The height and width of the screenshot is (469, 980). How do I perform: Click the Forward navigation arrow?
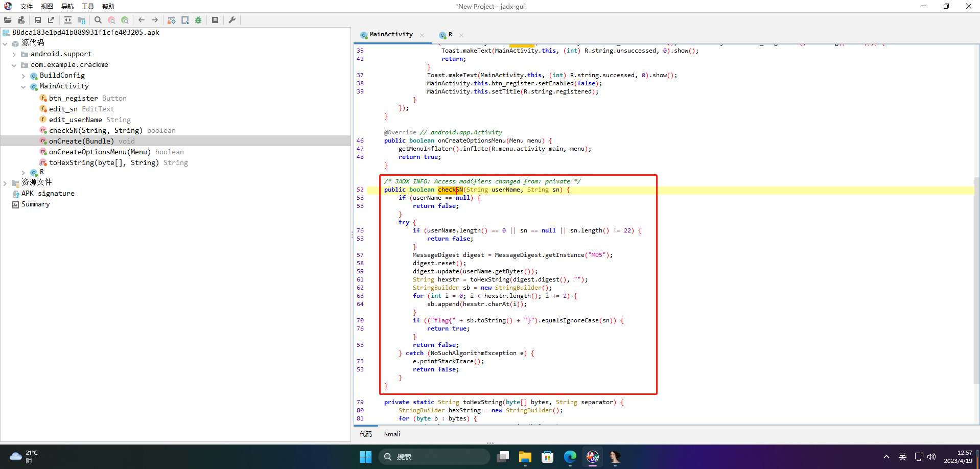point(155,20)
